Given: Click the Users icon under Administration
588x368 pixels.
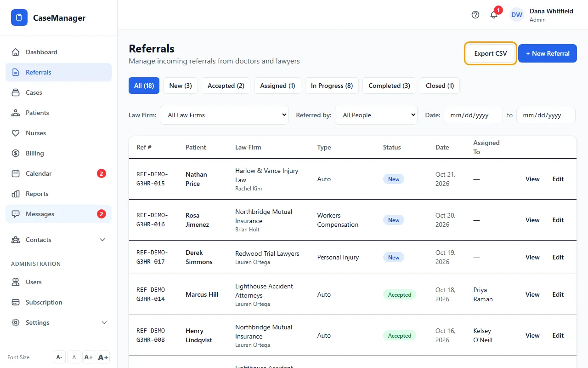Looking at the screenshot, I should click(x=16, y=282).
